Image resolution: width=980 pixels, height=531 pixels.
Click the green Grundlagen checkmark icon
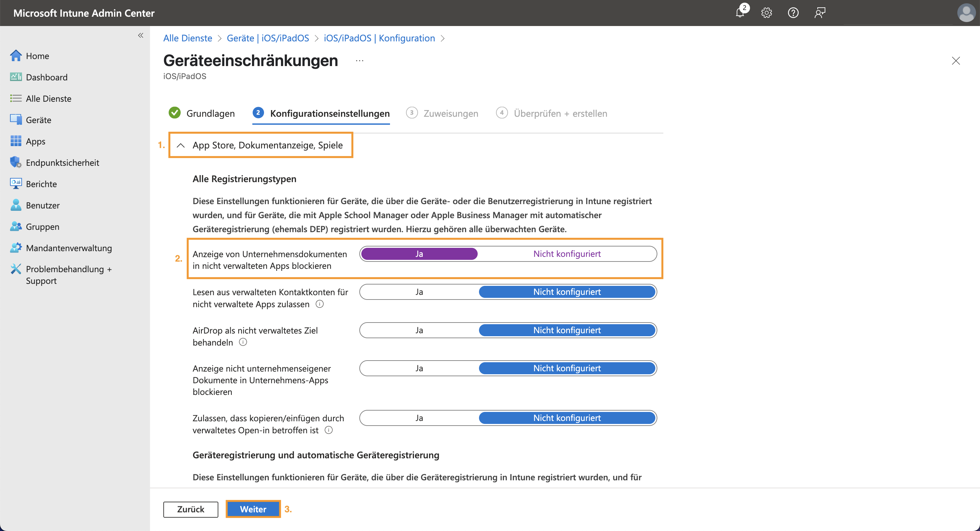(175, 113)
